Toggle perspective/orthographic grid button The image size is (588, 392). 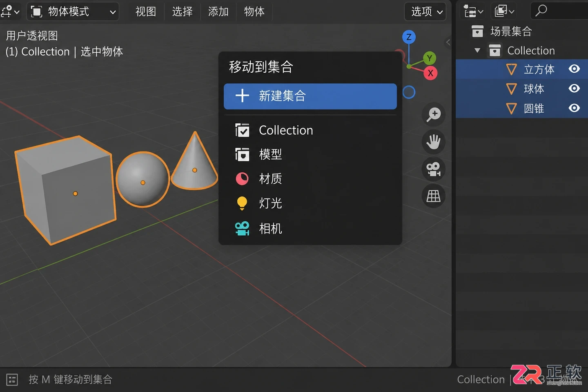(x=434, y=196)
